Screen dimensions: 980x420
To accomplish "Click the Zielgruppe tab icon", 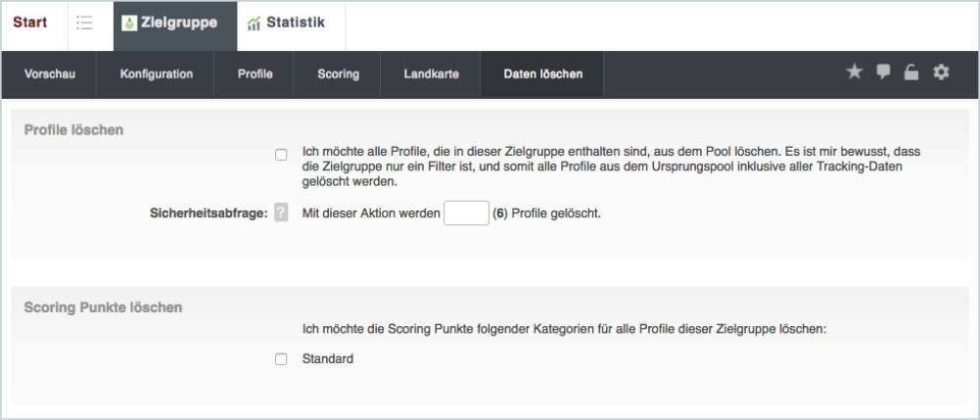I will tap(130, 23).
